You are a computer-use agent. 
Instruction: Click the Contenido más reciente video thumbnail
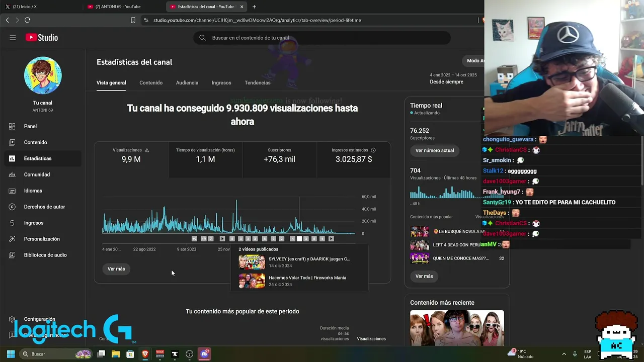pos(457,328)
